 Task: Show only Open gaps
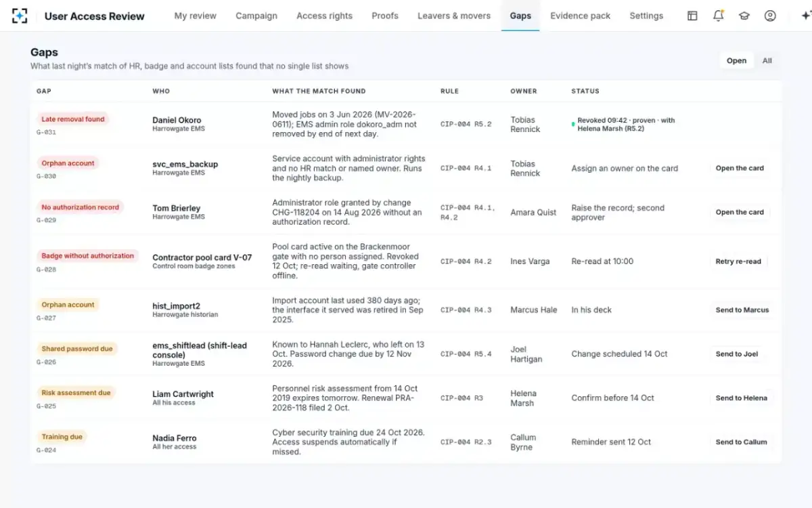point(736,60)
